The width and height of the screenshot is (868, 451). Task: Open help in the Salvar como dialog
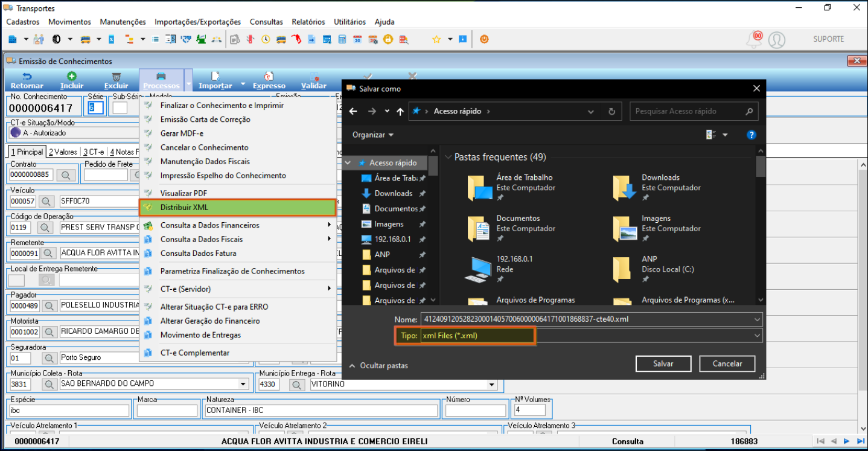tap(752, 135)
